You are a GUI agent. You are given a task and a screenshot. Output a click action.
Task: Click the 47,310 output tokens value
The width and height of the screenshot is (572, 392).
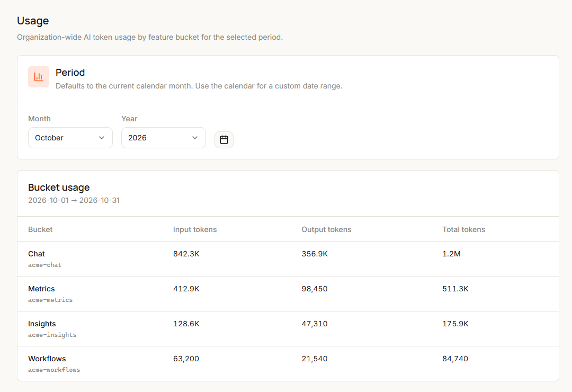click(x=315, y=324)
